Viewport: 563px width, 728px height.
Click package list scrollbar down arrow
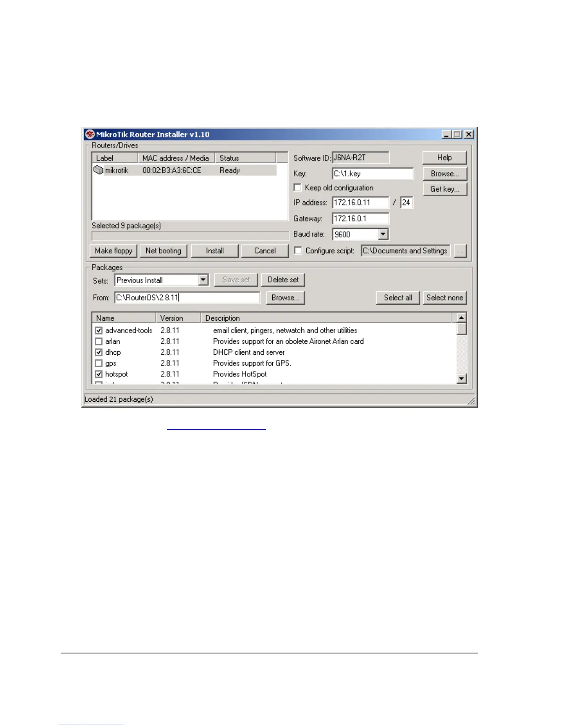tap(461, 379)
